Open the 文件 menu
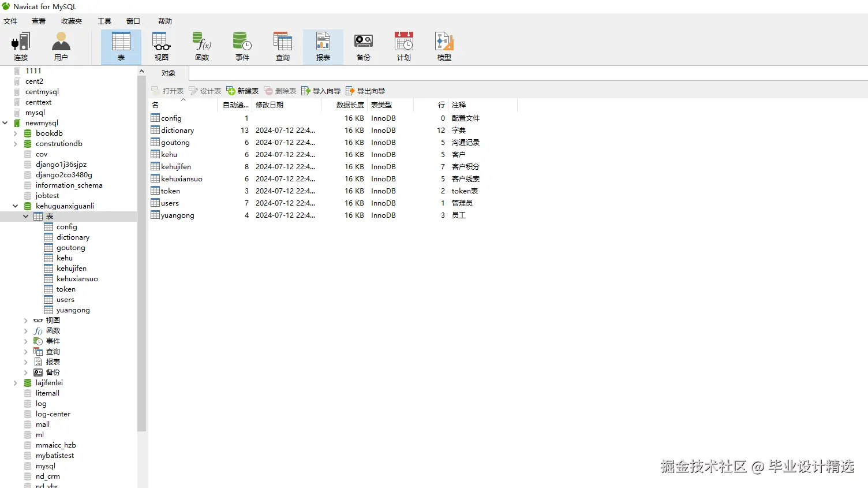 [10, 21]
